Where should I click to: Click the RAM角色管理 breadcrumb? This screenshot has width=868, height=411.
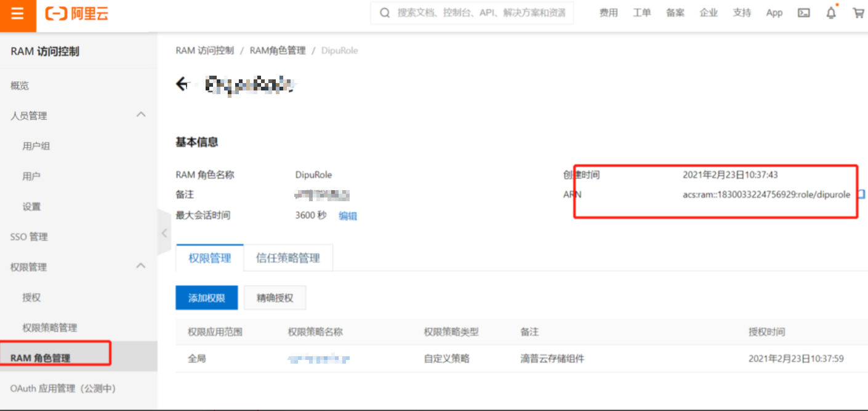coord(278,50)
